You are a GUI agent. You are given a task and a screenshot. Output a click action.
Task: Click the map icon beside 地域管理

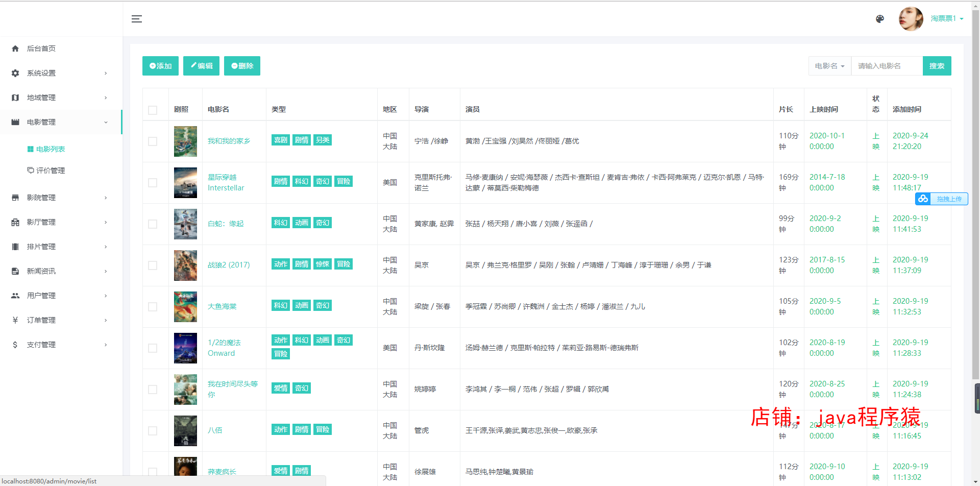(x=15, y=98)
